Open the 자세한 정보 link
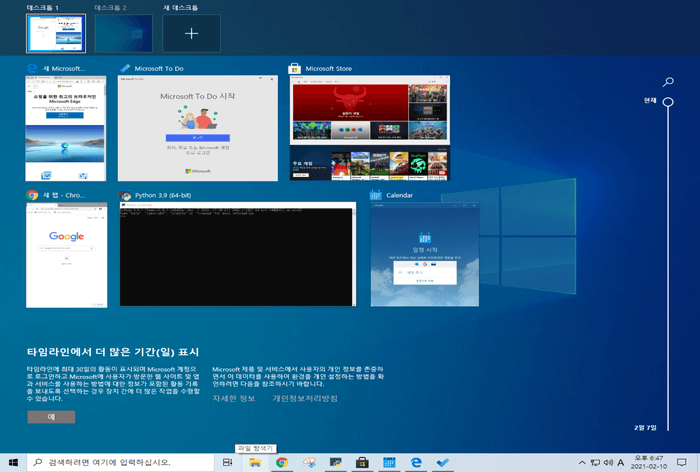 pyautogui.click(x=233, y=398)
